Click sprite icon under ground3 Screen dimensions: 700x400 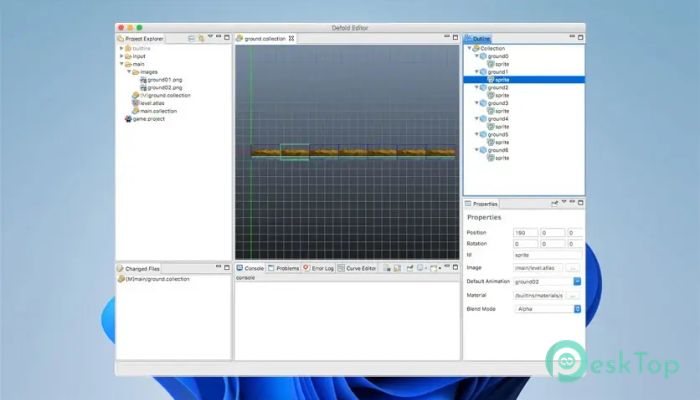[x=491, y=111]
